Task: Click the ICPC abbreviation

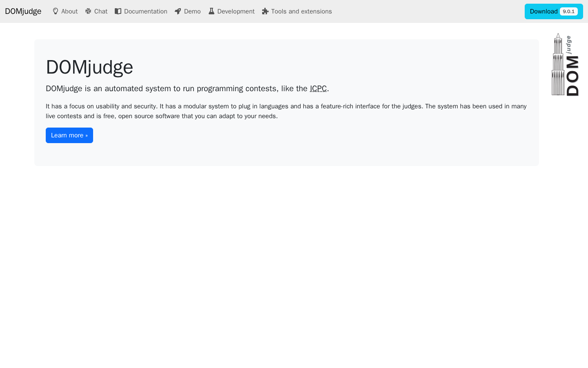Action: click(318, 89)
